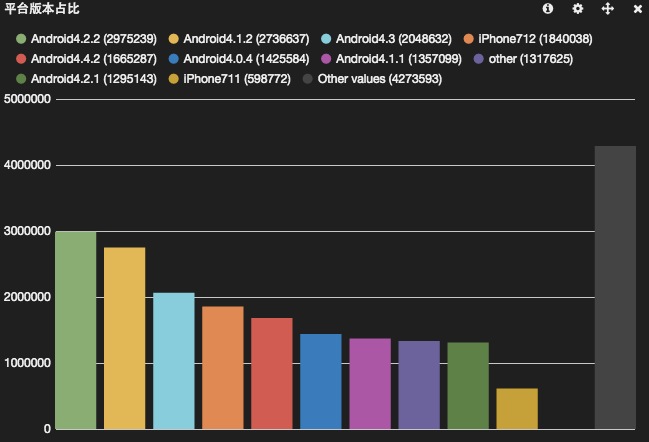Toggle iPhone712 legend entry
The image size is (649, 442).
[x=535, y=39]
